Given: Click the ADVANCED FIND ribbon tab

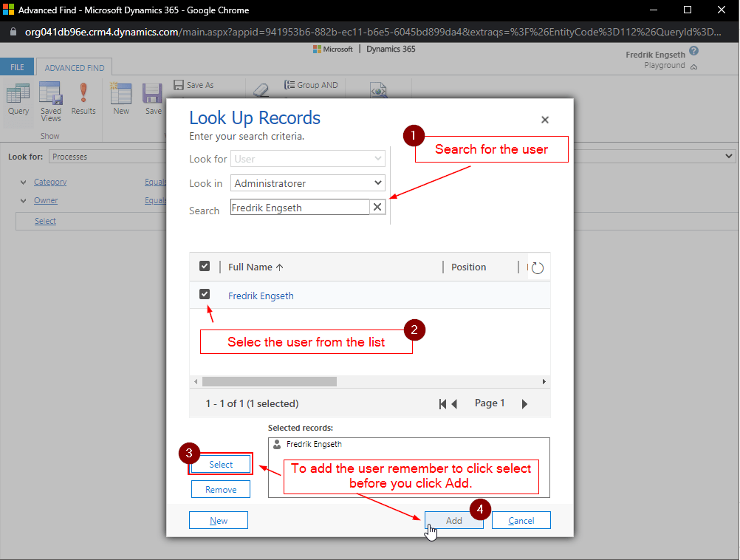Looking at the screenshot, I should point(74,66).
